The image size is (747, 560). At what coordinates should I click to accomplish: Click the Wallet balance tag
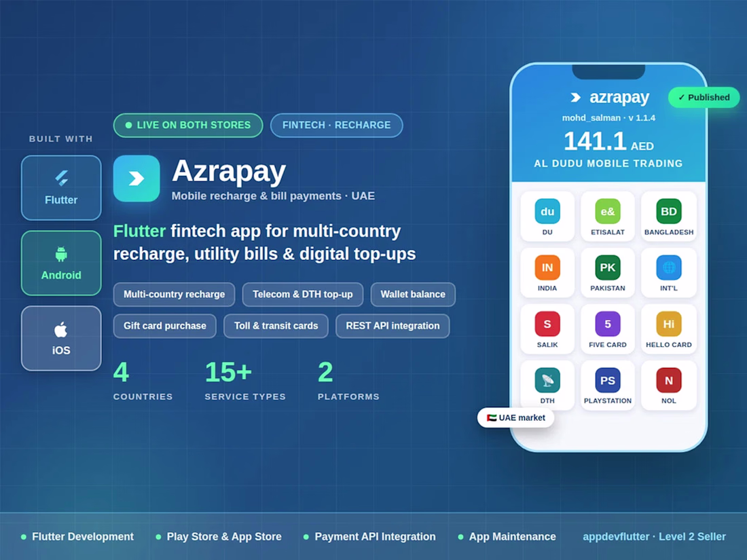click(413, 295)
